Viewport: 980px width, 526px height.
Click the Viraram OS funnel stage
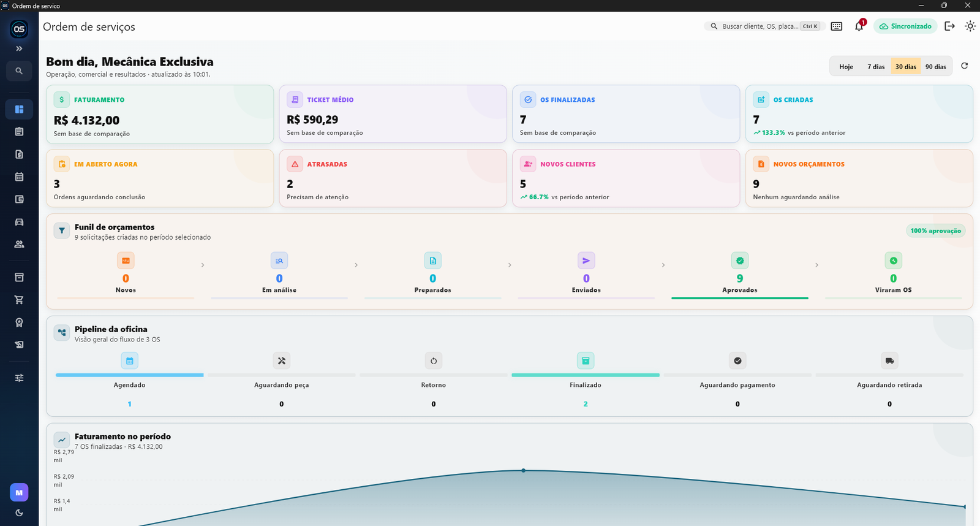coord(894,275)
